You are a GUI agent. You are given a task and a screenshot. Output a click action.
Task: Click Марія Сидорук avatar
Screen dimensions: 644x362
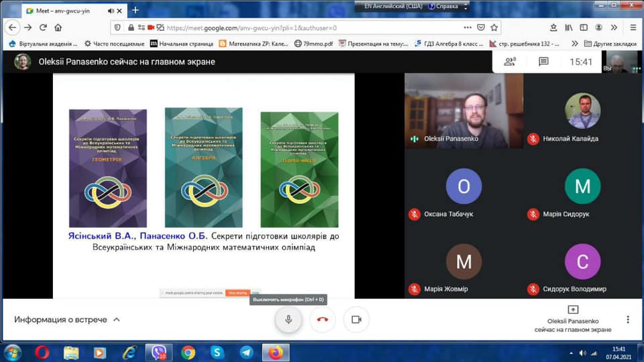tap(582, 186)
